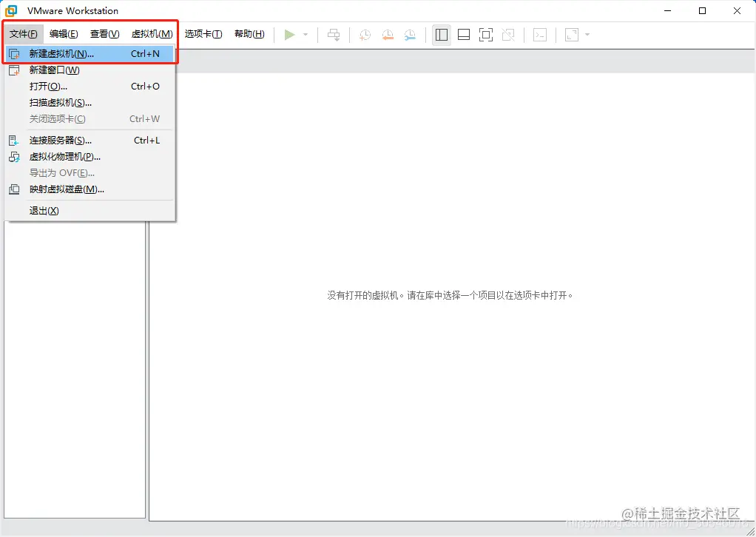Image resolution: width=756 pixels, height=537 pixels.
Task: Close the VMware Workstation window
Action: (x=738, y=10)
